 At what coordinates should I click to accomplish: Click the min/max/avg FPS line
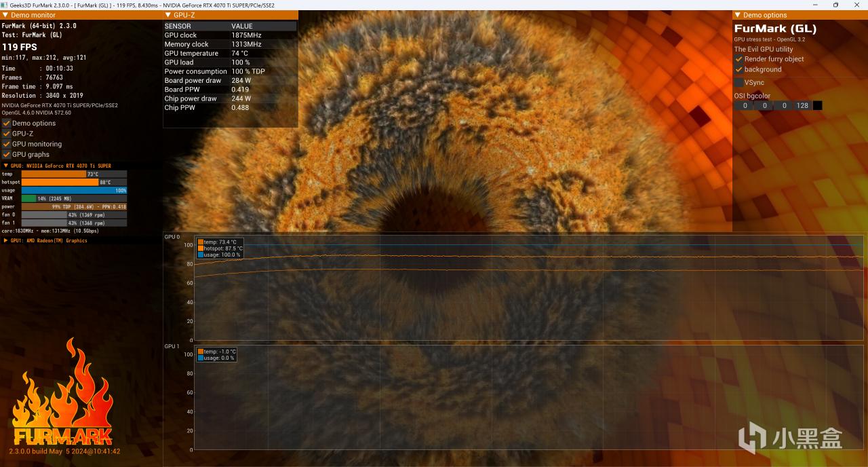click(44, 58)
